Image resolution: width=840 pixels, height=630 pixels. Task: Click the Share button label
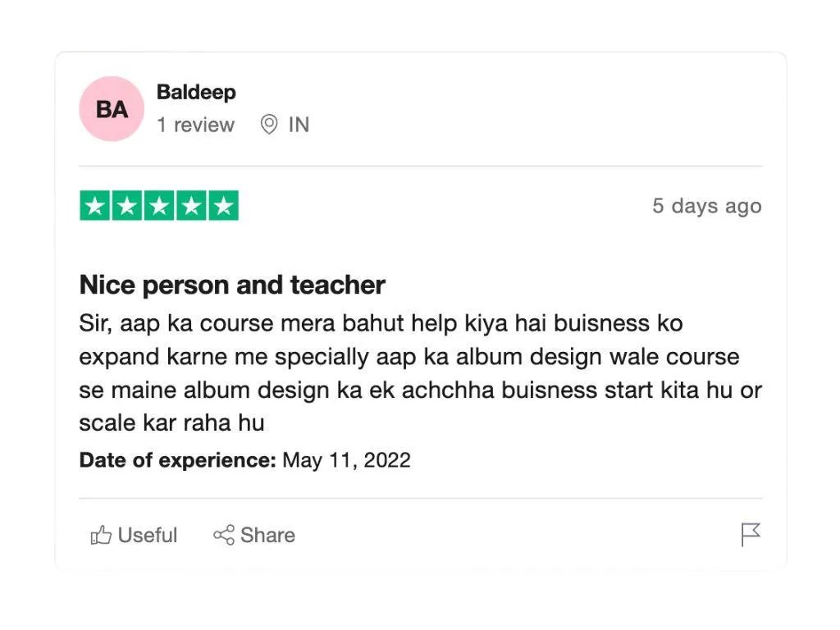(x=268, y=535)
